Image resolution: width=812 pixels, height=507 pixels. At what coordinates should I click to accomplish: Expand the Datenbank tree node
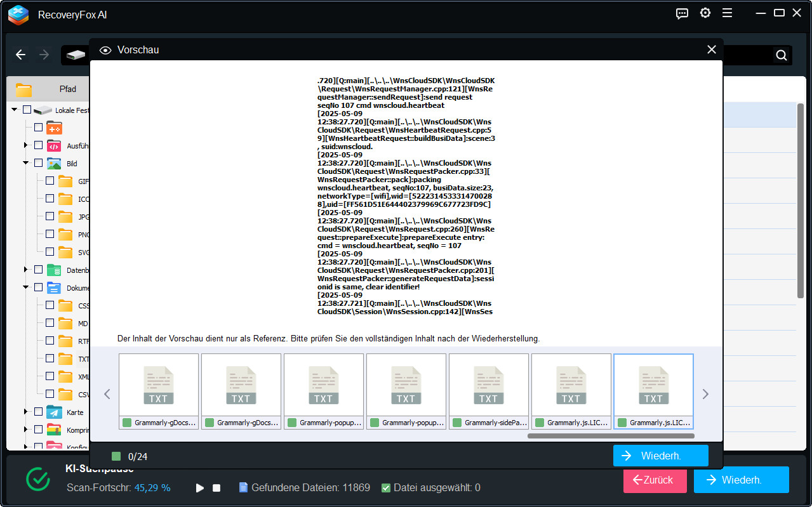click(26, 270)
